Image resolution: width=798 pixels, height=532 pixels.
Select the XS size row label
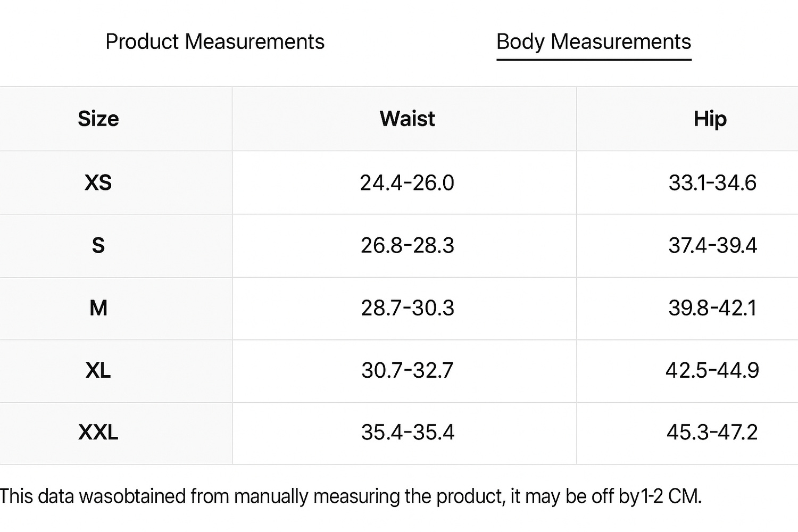98,183
